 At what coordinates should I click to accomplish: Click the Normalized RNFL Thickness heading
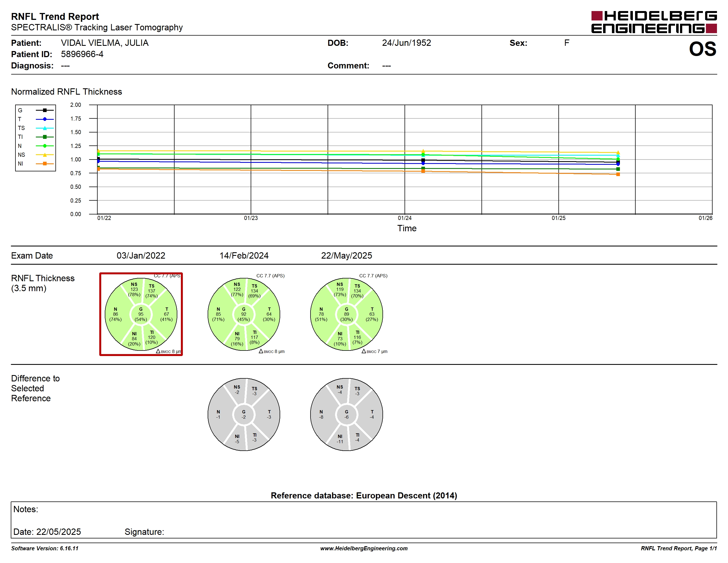point(67,92)
